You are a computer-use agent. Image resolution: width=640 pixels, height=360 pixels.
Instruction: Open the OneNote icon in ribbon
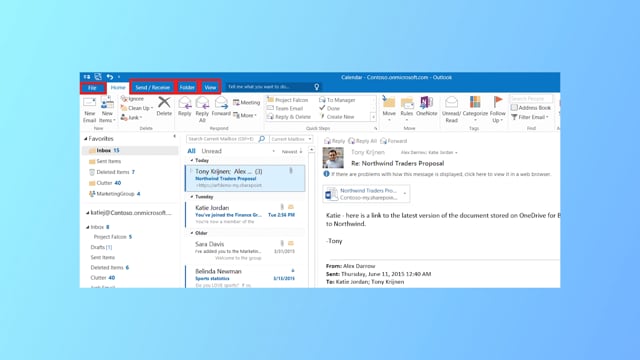[427, 103]
